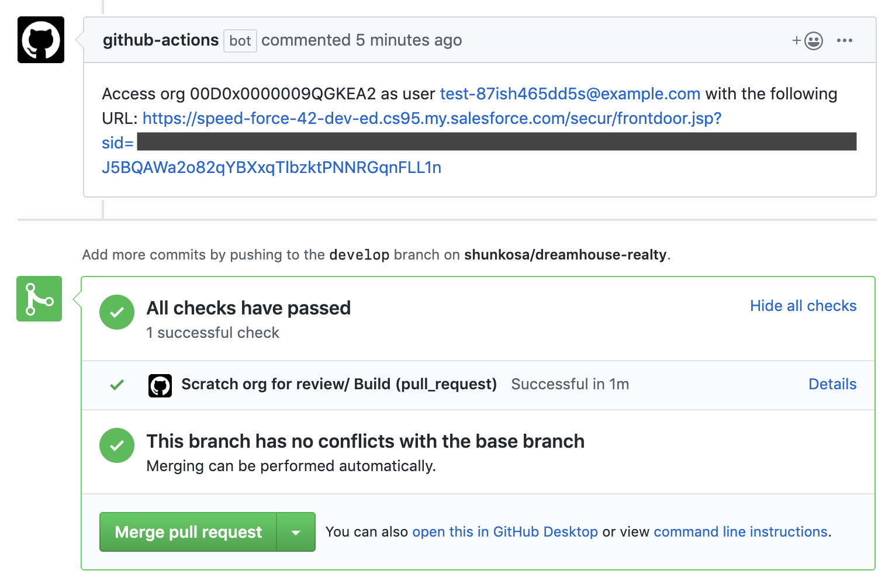Viewport: 885px width, 588px height.
Task: Click the green merge branch icon
Action: tap(39, 299)
